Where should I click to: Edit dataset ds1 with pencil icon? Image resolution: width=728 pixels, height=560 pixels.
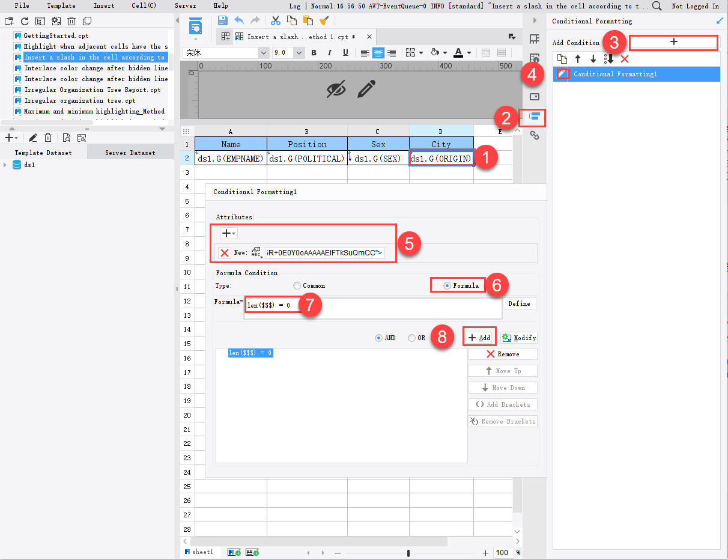coord(33,138)
